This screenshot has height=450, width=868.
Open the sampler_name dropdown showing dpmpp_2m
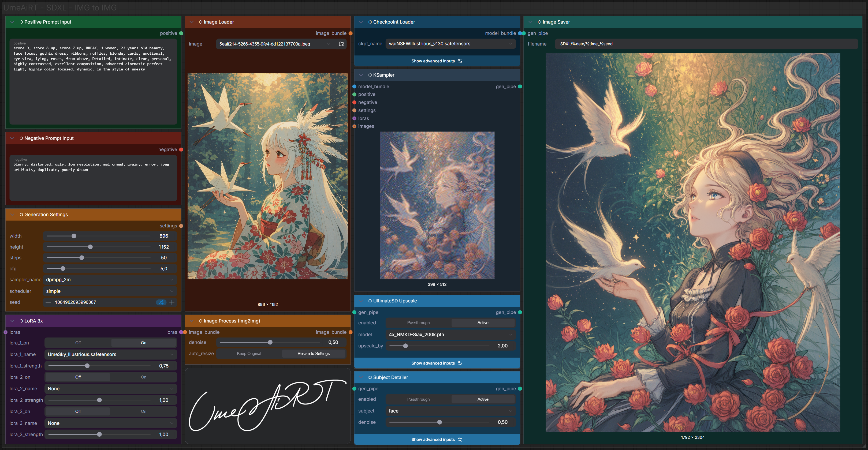[110, 280]
